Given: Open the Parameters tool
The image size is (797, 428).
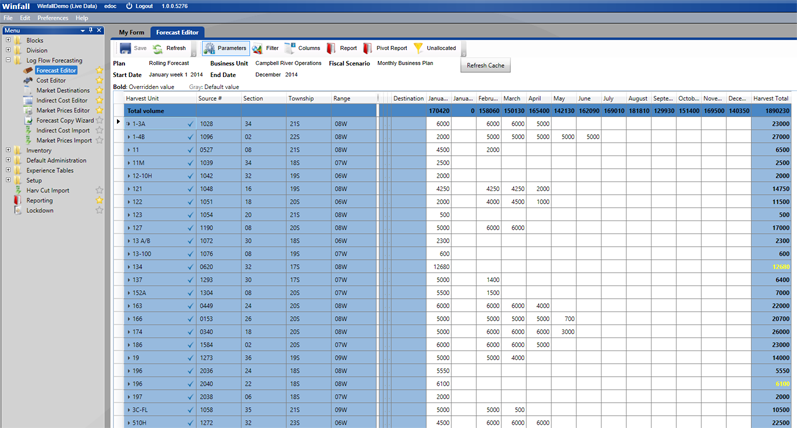Looking at the screenshot, I should coord(226,48).
